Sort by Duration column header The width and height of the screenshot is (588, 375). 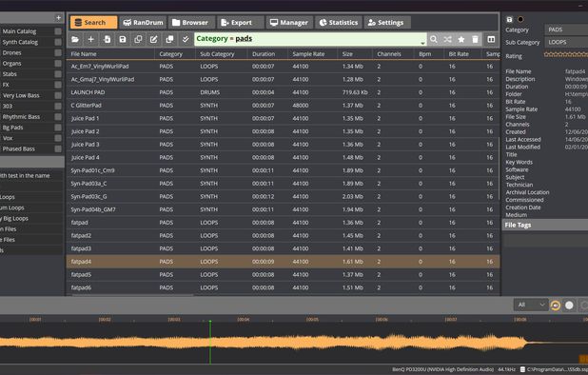[x=267, y=54]
